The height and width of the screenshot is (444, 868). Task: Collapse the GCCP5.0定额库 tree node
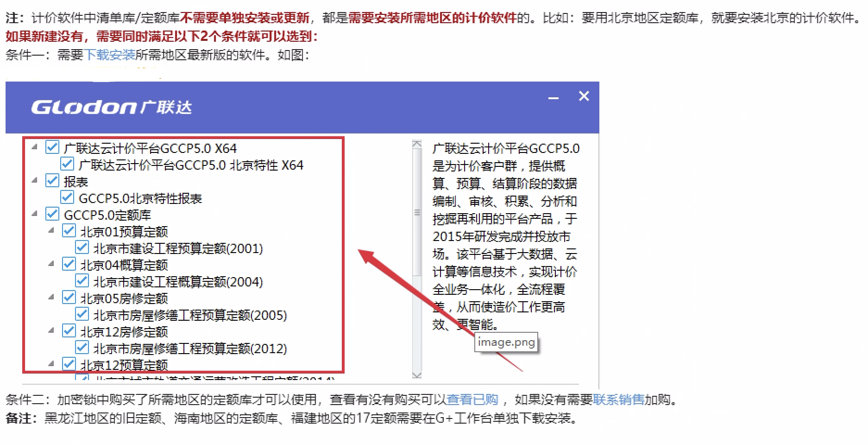click(35, 214)
